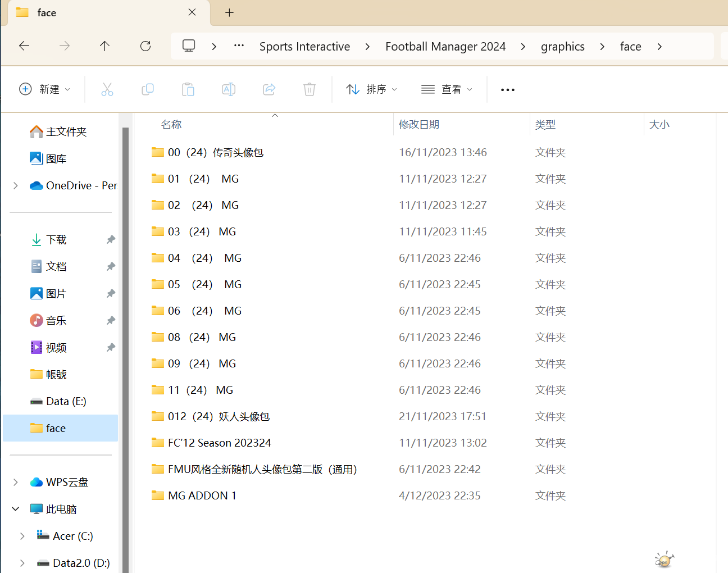Select folder FMU风格全新随机人头像包第二版
The image size is (728, 573).
click(x=254, y=469)
